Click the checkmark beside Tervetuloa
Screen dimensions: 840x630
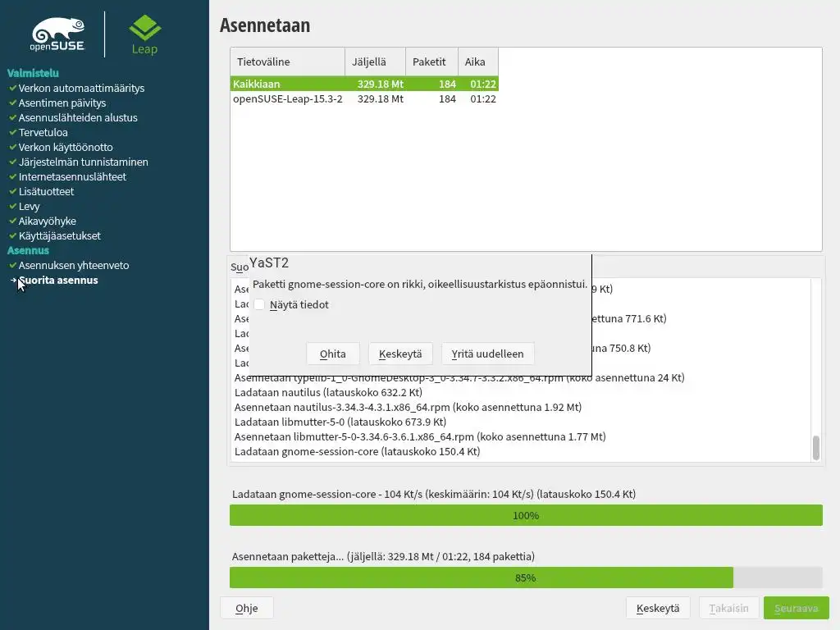pyautogui.click(x=12, y=132)
